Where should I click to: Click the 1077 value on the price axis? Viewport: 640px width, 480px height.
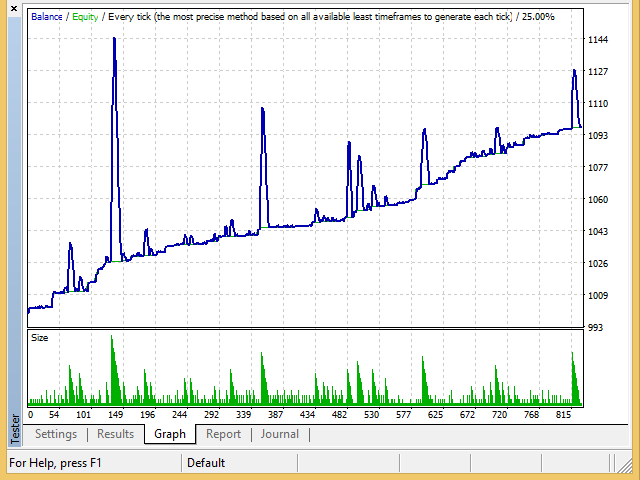[x=600, y=168]
